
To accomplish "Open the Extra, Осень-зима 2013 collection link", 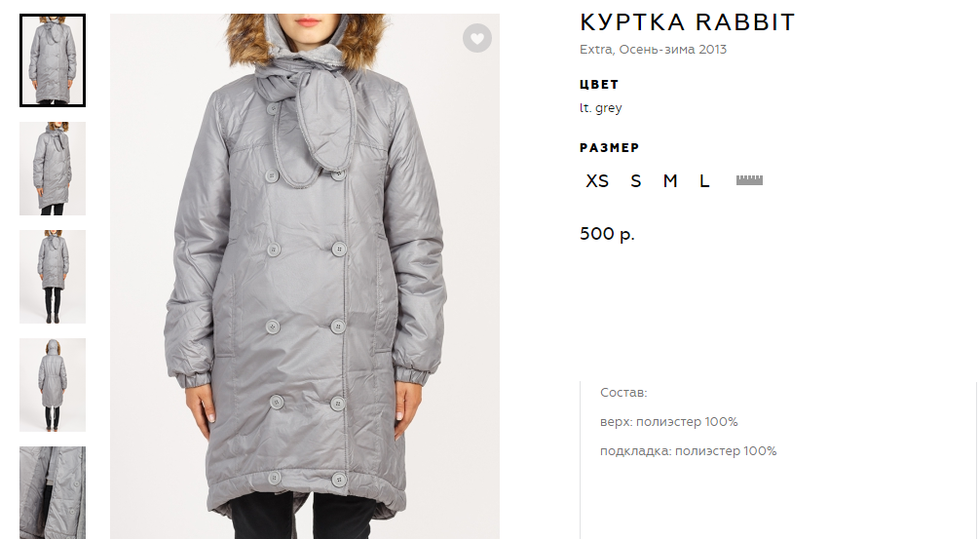I will tap(653, 50).
